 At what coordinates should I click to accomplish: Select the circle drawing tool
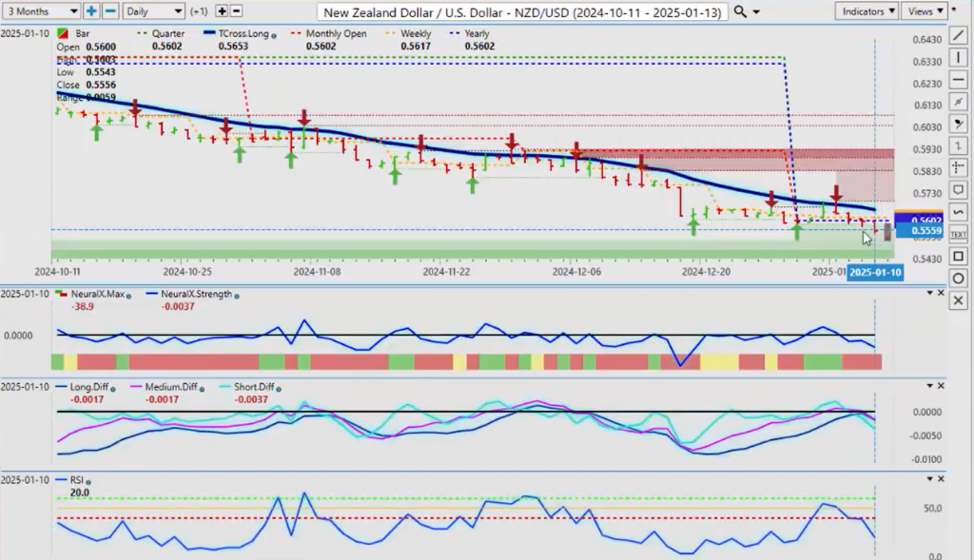[958, 279]
